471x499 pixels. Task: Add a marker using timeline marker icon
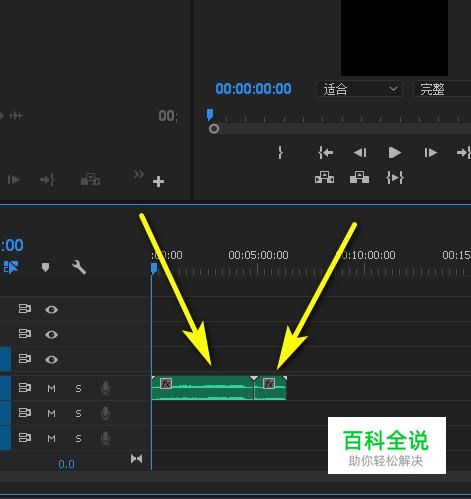point(45,267)
